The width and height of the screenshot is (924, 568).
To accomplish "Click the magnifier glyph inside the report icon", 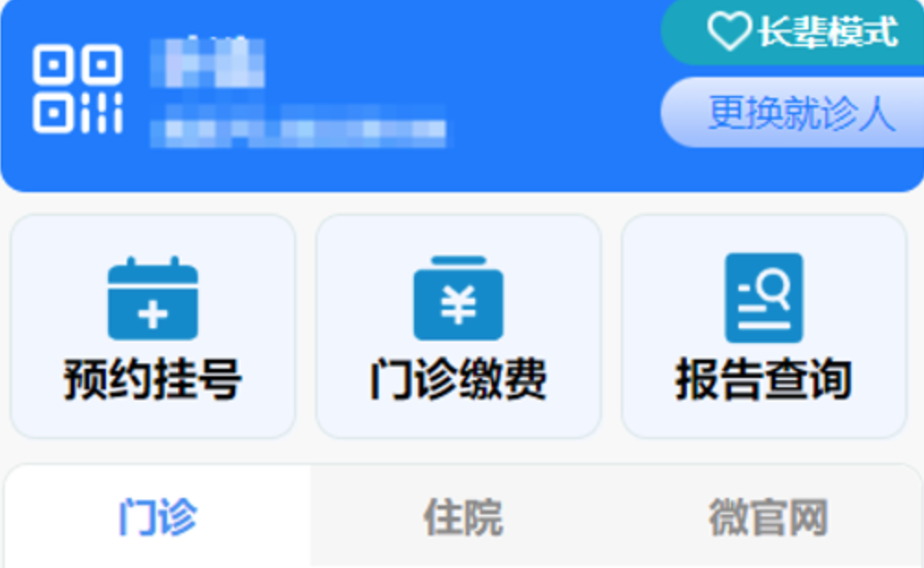I will pos(773,288).
